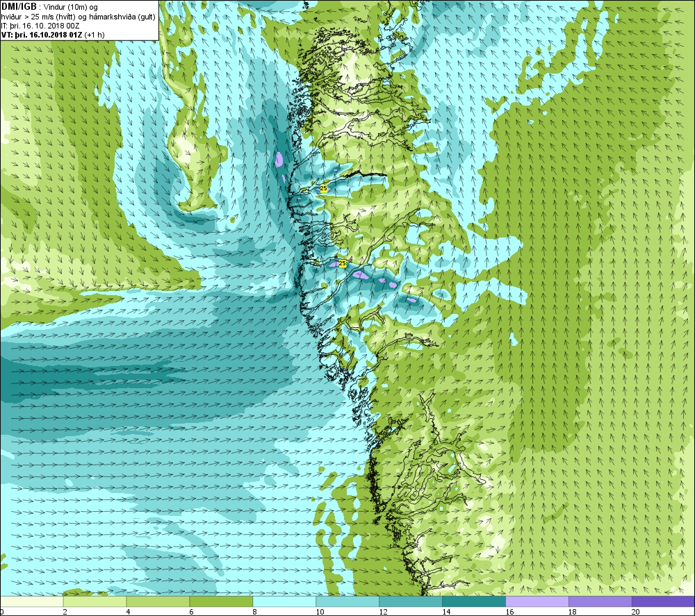Viewport: 695px width, 616px height.
Task: Click the green 4–6 m/s legend swatch
Action: (x=158, y=601)
